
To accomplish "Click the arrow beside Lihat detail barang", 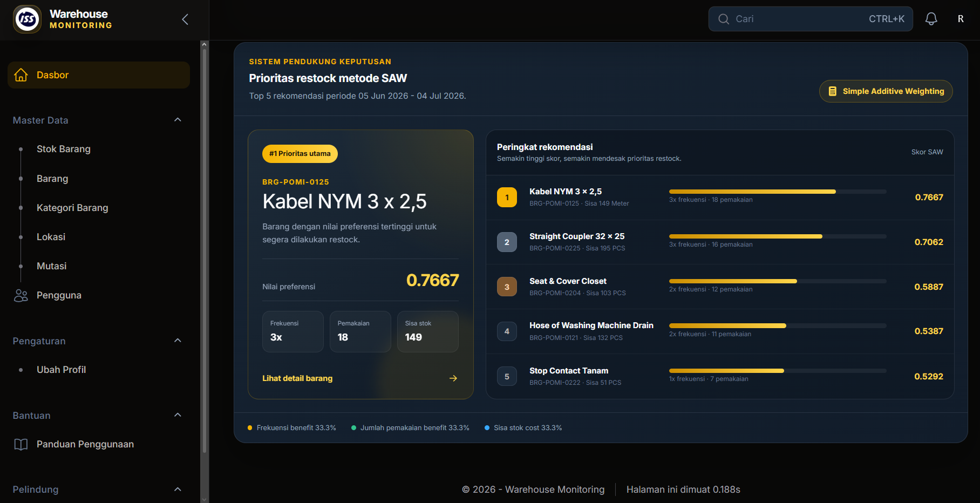I will 453,378.
